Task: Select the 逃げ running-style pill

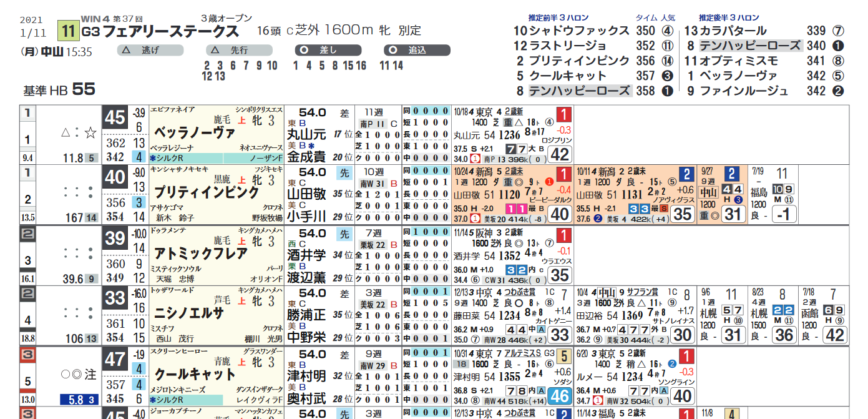Action: (151, 50)
